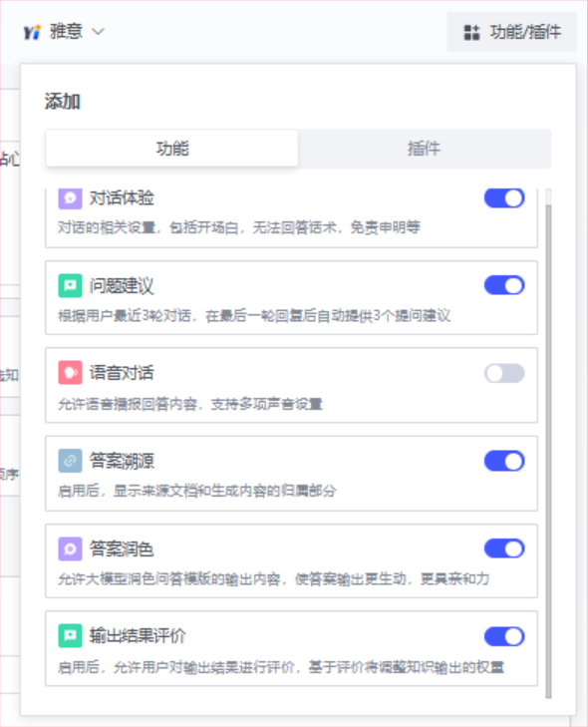Open the 功能/插件 button

coord(511,32)
